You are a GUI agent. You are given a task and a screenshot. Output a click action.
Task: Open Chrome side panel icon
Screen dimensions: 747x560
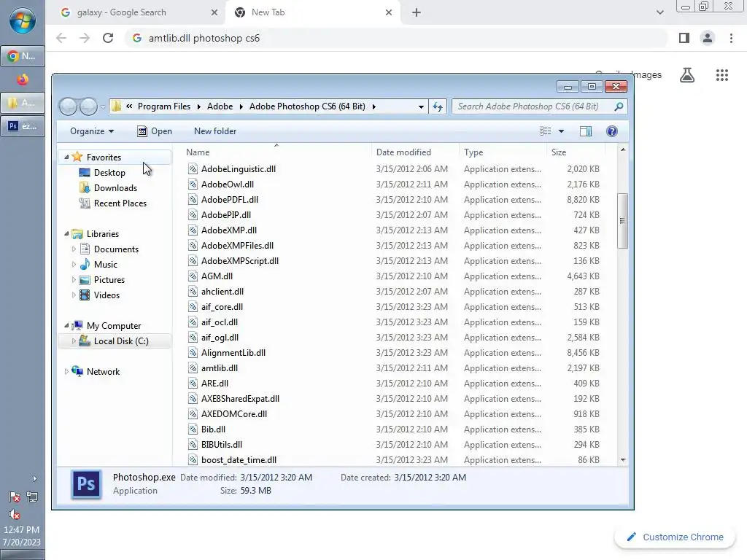point(684,38)
